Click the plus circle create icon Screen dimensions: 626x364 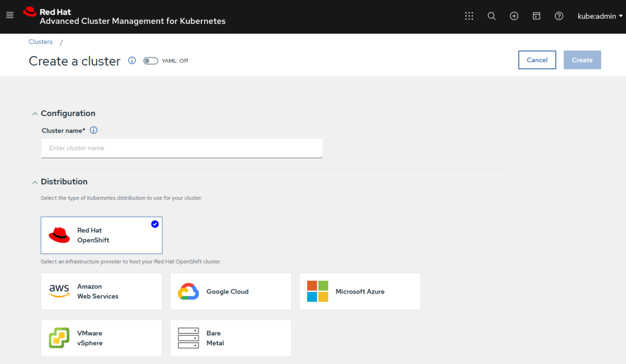click(514, 16)
